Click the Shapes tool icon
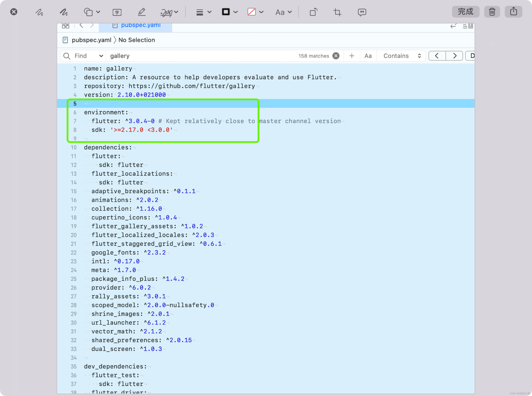 click(x=88, y=12)
